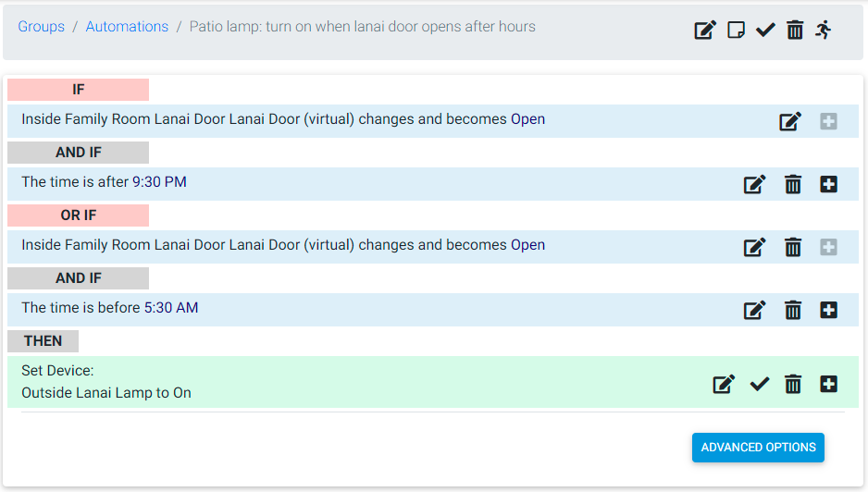868x492 pixels.
Task: Open the notes icon in the header toolbar
Action: (x=736, y=30)
